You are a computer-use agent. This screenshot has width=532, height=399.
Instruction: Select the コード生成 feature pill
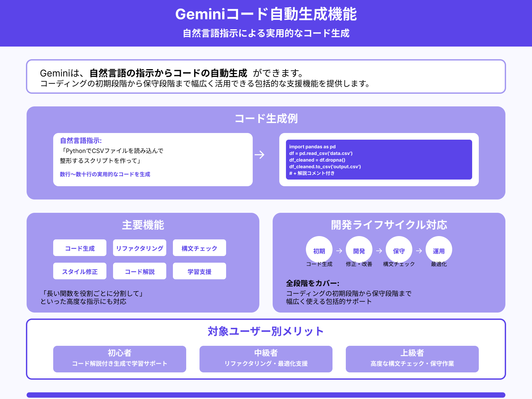[79, 248]
